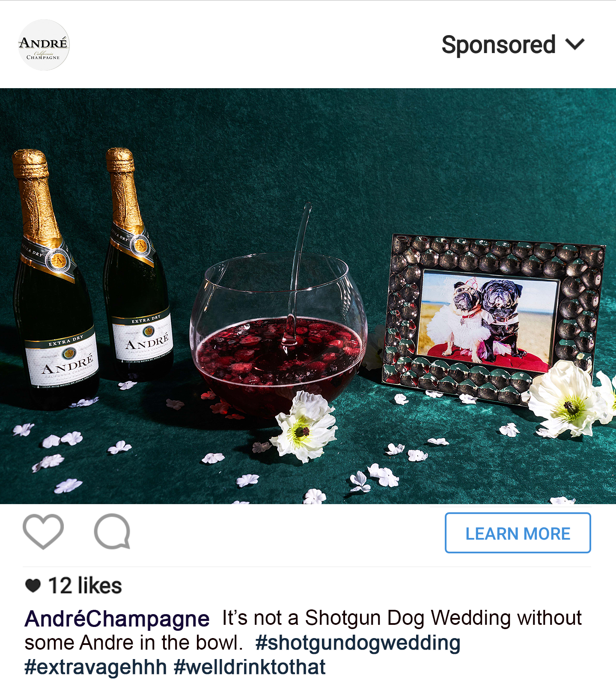
Task: Open the AndréChampagne username link
Action: click(x=117, y=619)
